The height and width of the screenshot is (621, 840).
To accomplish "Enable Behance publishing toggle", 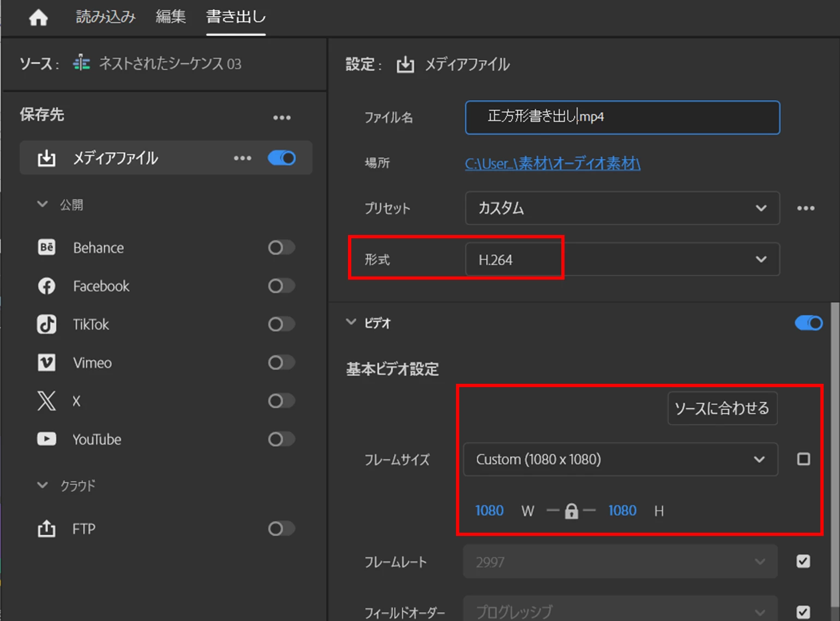I will point(281,248).
